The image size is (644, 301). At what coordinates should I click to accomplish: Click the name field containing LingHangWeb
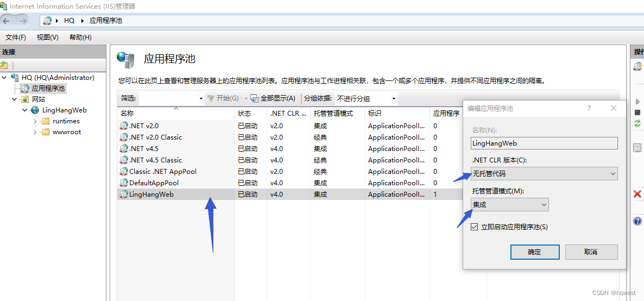(544, 143)
